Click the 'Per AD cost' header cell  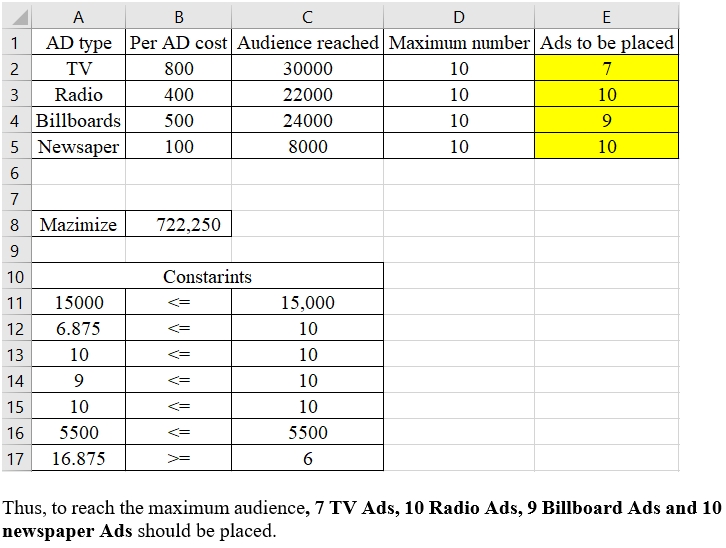pos(178,43)
